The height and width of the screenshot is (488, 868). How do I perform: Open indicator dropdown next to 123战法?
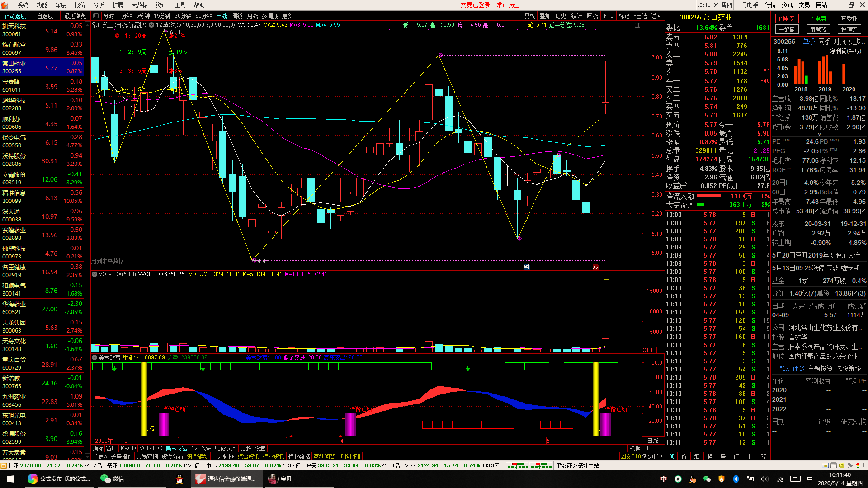tap(151, 25)
